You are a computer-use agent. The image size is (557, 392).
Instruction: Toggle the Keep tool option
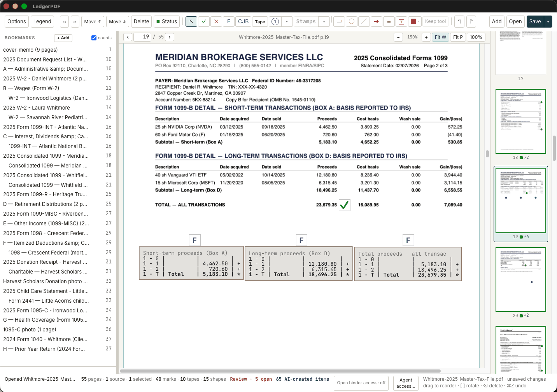coord(436,21)
